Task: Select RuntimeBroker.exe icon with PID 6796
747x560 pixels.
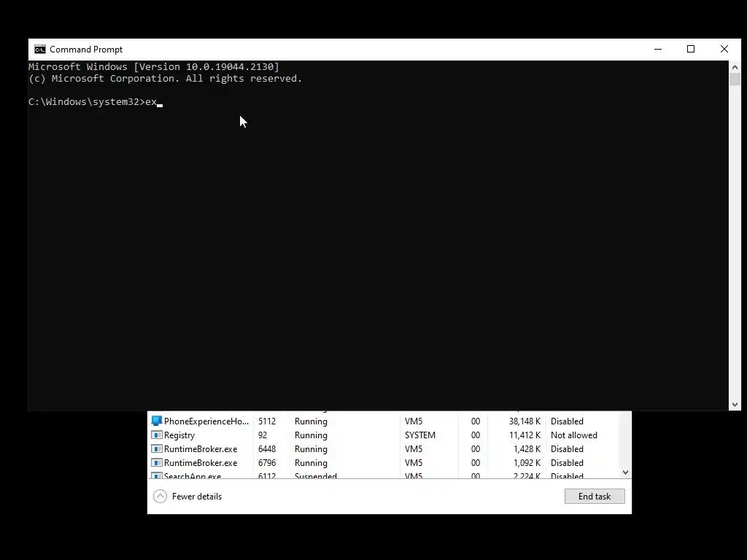Action: [x=157, y=462]
